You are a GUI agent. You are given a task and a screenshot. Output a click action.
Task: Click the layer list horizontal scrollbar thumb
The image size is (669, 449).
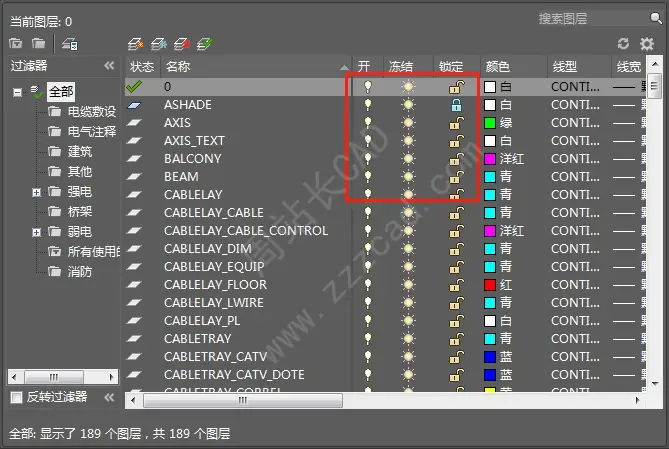(243, 400)
